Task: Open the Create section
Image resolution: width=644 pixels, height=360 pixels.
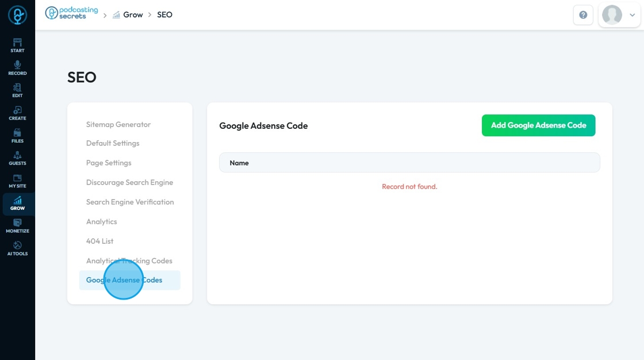Action: coord(17,113)
